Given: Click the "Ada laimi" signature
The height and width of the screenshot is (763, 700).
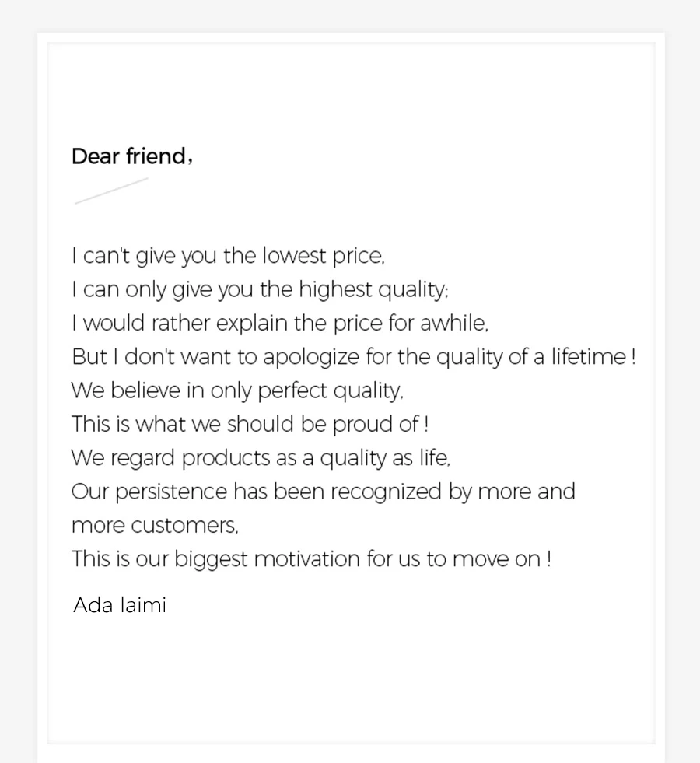Looking at the screenshot, I should [x=120, y=605].
